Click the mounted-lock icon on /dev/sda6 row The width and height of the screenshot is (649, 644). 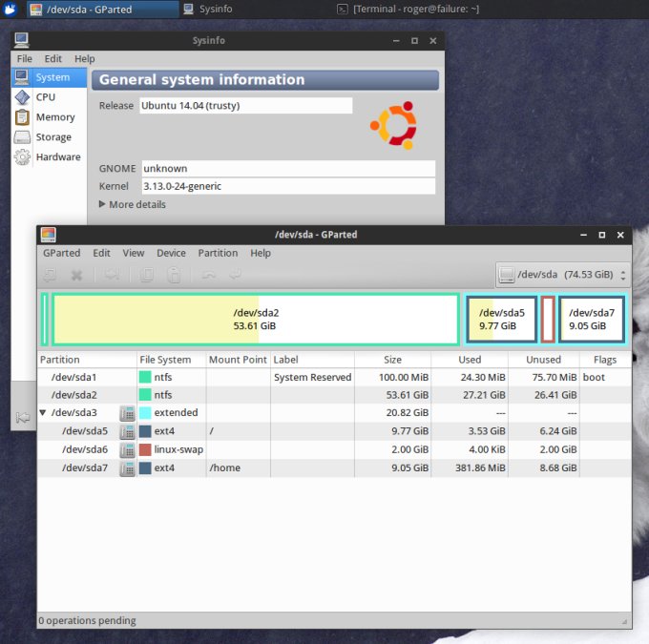tap(128, 450)
